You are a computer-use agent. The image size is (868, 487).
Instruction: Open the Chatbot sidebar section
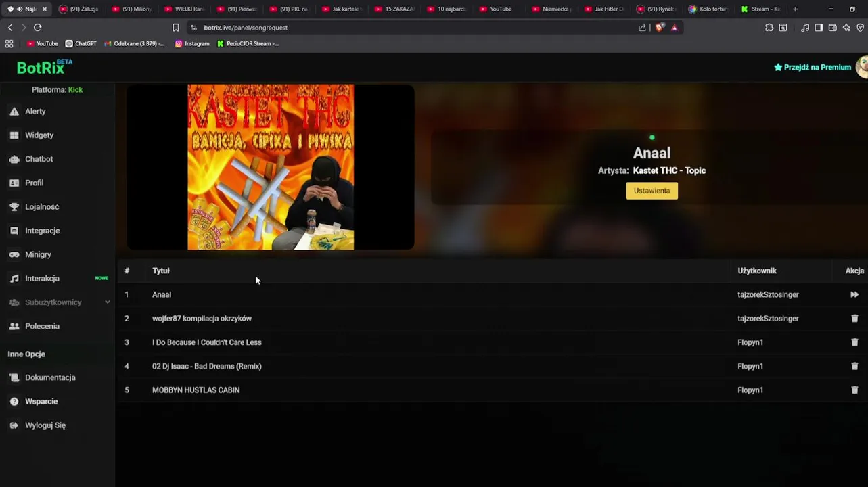39,159
